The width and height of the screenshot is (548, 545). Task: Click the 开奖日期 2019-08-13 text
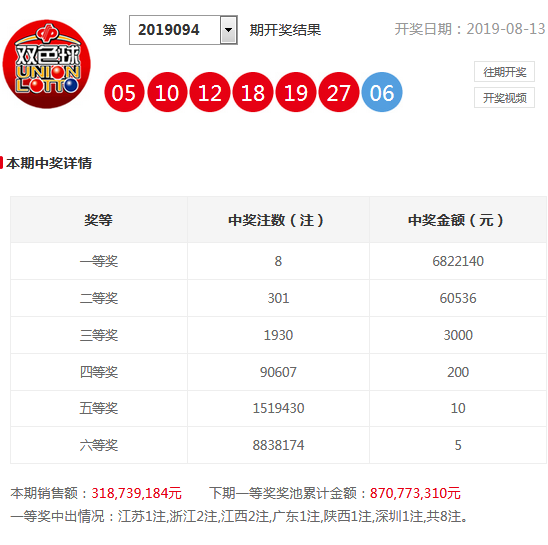(x=470, y=29)
